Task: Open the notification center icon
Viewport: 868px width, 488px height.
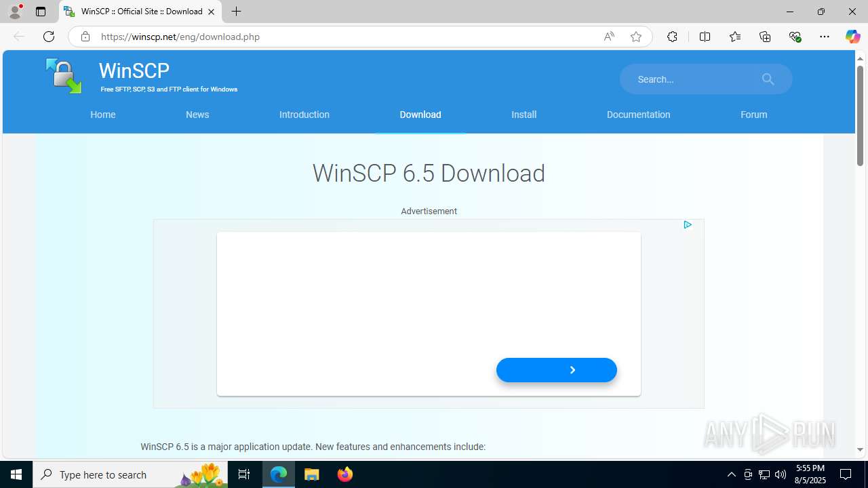Action: (846, 474)
